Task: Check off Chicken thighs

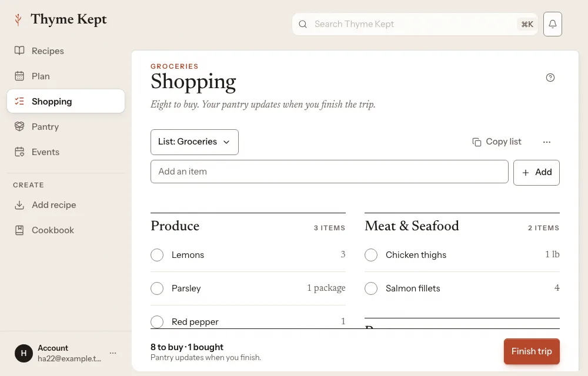Action: click(371, 254)
